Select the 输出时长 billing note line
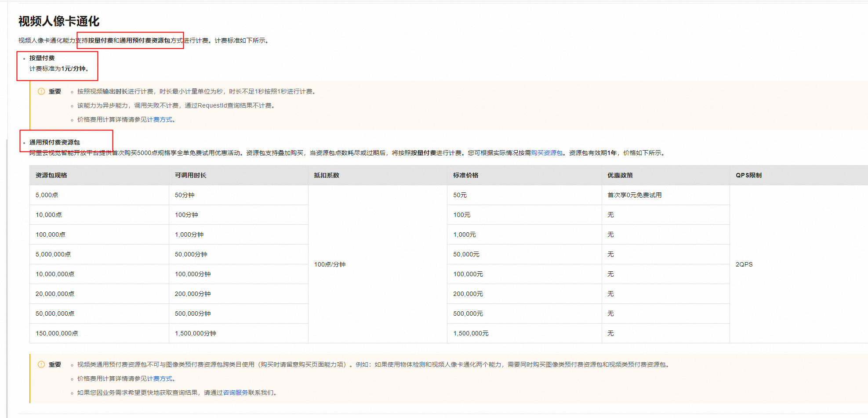The height and width of the screenshot is (418, 868). pyautogui.click(x=197, y=91)
